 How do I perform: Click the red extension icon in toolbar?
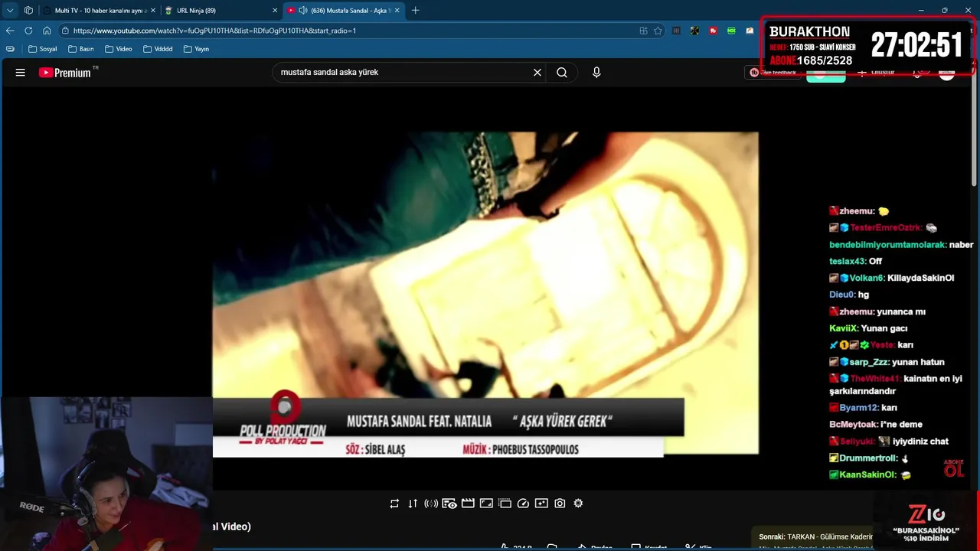pyautogui.click(x=713, y=31)
